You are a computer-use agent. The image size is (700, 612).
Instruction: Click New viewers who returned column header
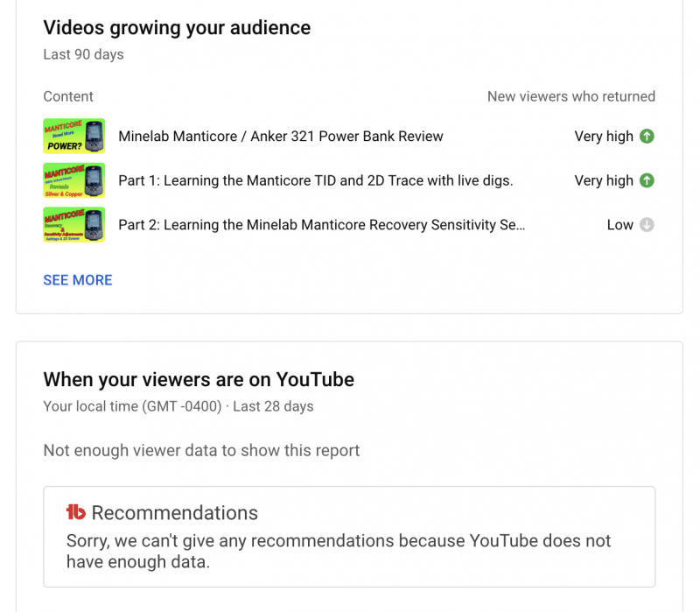point(570,96)
